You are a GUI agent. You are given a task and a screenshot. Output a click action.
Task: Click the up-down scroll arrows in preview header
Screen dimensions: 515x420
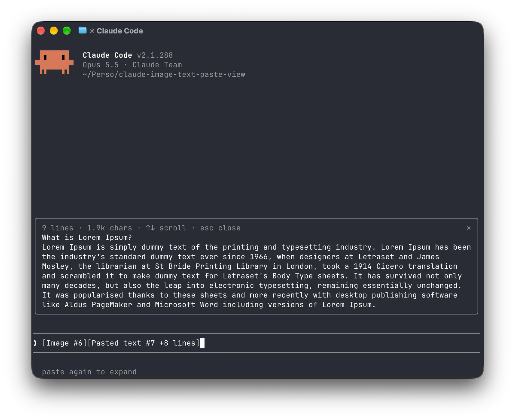tap(150, 228)
